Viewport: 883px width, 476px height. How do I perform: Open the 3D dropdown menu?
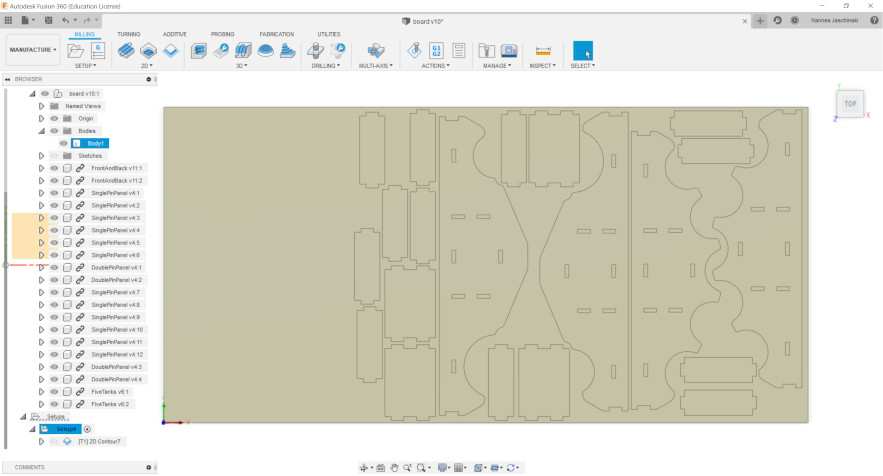coord(242,66)
